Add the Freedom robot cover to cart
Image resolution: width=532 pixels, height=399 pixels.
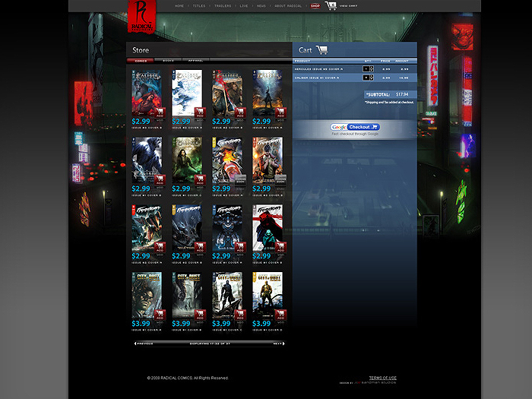pos(240,247)
